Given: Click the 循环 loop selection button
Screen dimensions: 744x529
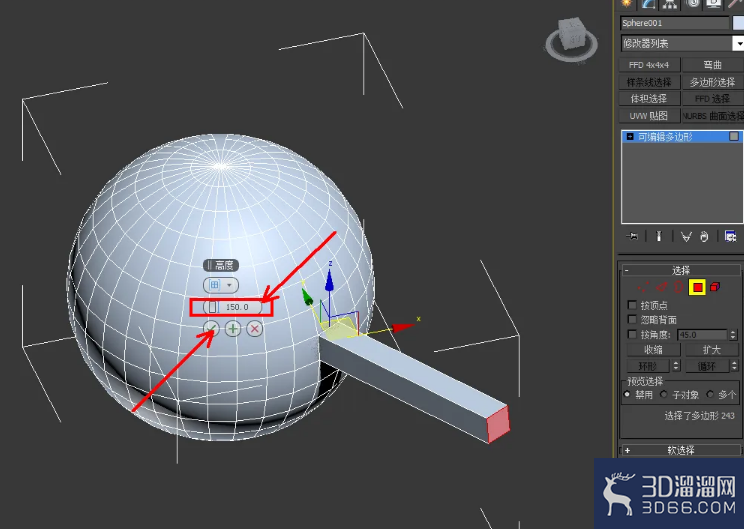Looking at the screenshot, I should pyautogui.click(x=707, y=366).
